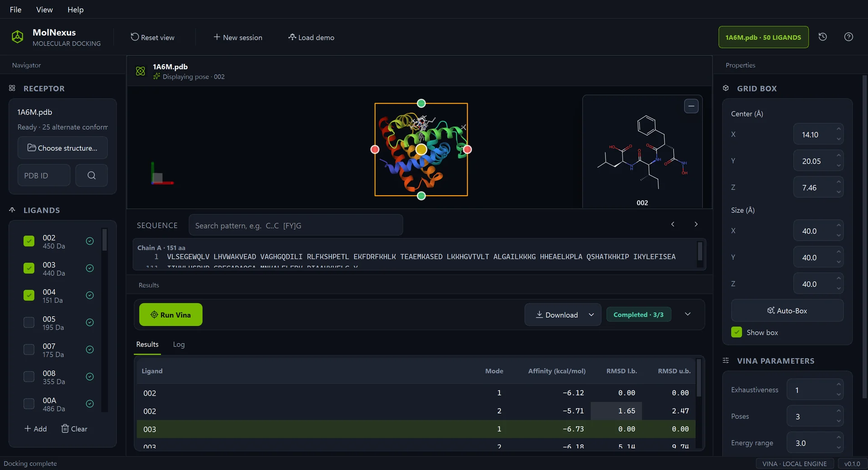
Task: Increase the Exhaustiveness stepper value
Action: coord(839,385)
